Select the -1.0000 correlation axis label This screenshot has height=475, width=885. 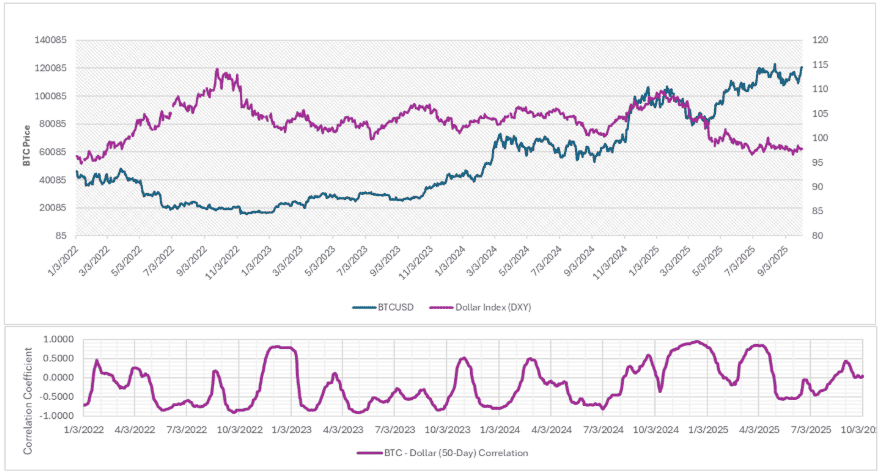pyautogui.click(x=58, y=416)
